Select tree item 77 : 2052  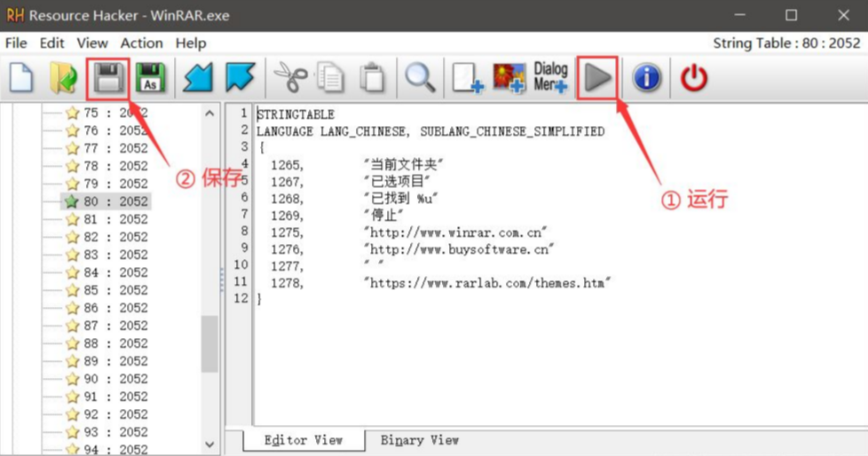(x=107, y=148)
